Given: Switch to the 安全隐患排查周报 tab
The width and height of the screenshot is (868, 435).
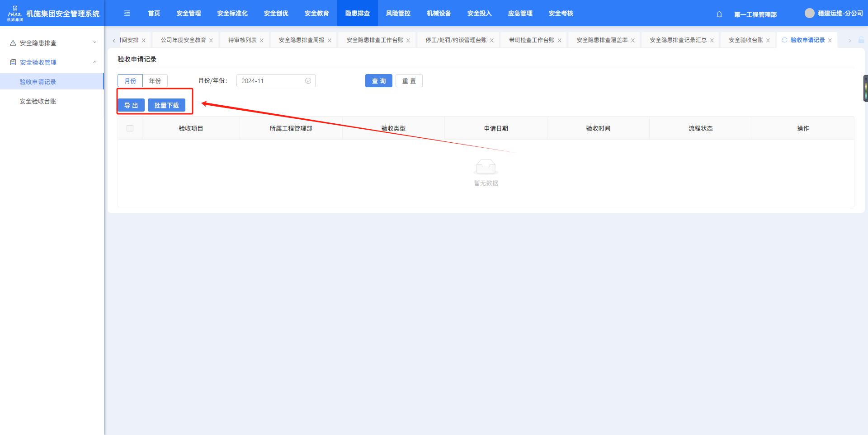Looking at the screenshot, I should coord(301,40).
